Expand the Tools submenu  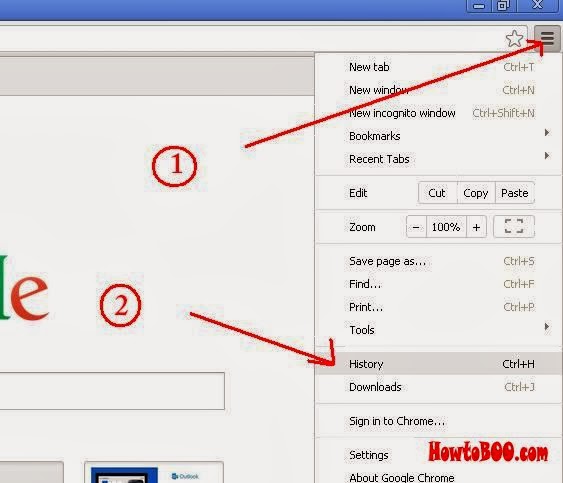pyautogui.click(x=438, y=330)
